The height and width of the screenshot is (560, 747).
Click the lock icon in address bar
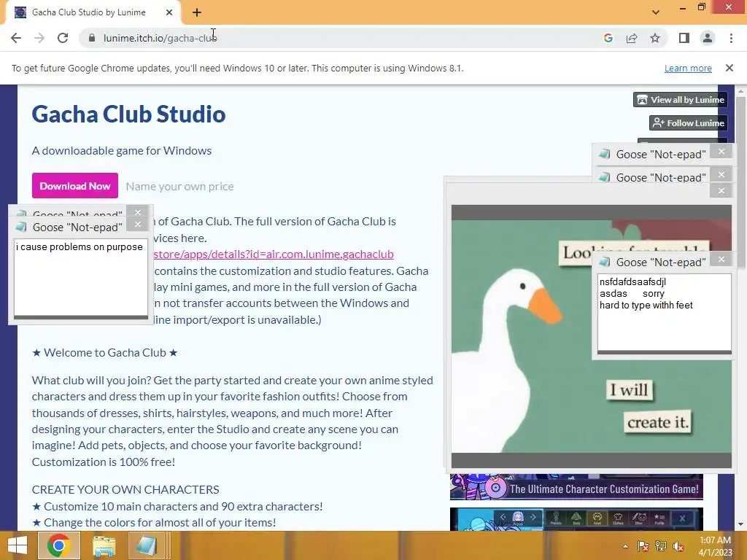coord(92,38)
